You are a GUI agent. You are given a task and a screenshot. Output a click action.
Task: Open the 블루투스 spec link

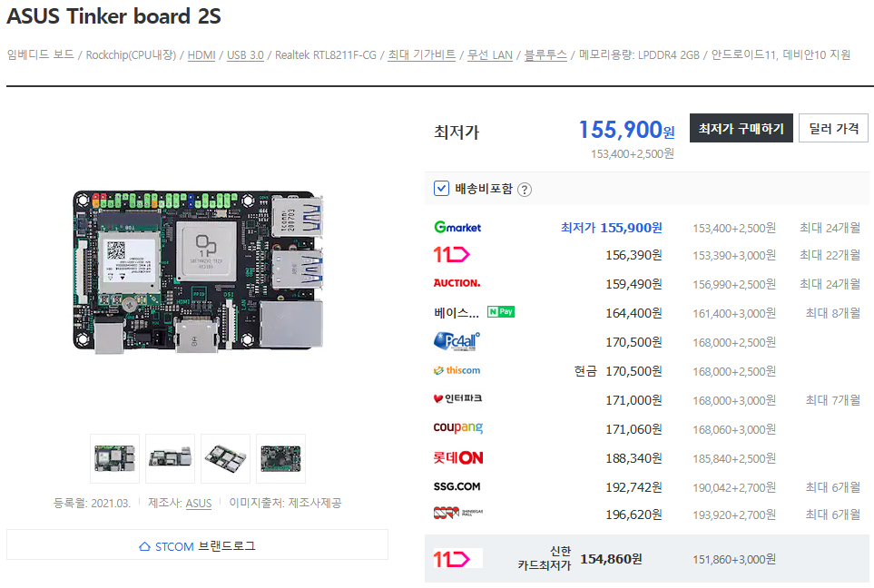point(545,54)
